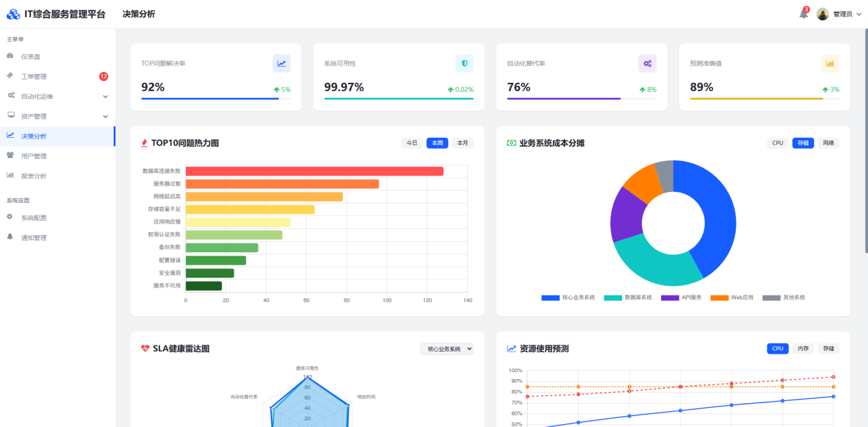868x427 pixels.
Task: Toggle 数据库系统 legend series visibility
Action: tap(628, 298)
